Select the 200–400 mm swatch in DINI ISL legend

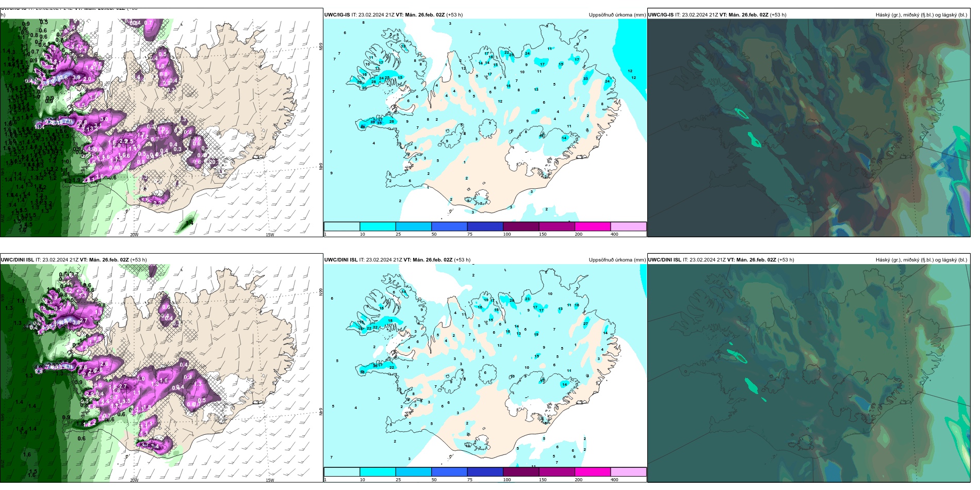coord(593,472)
